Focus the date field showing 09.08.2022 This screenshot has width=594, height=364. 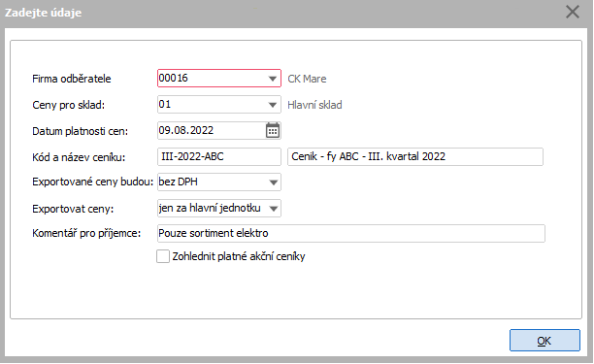[x=212, y=130]
